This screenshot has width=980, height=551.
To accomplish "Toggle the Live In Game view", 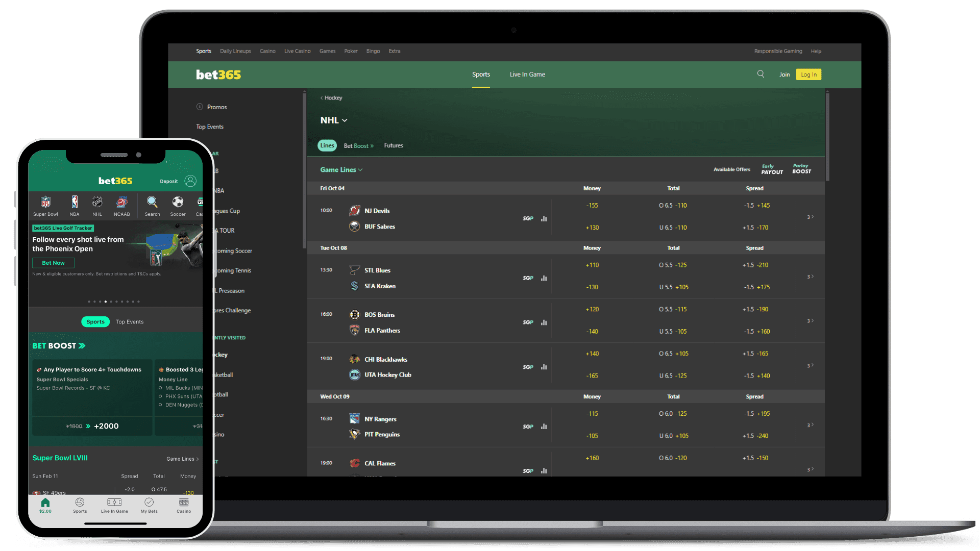I will (527, 74).
